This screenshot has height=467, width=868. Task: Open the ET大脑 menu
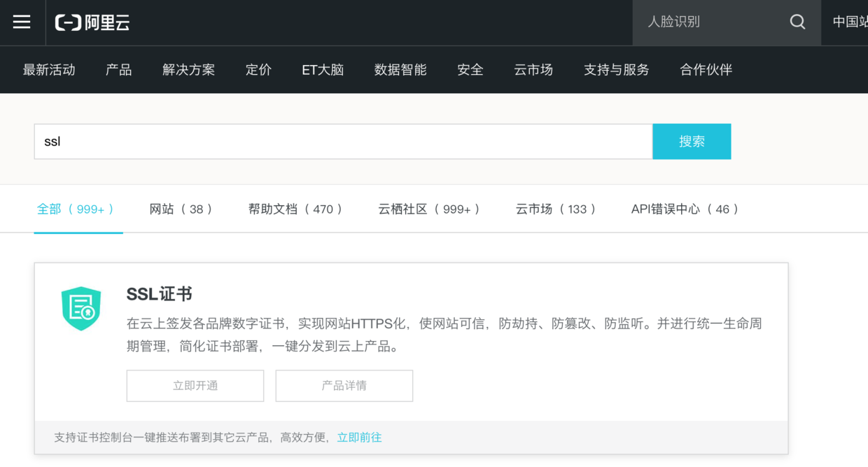tap(323, 70)
